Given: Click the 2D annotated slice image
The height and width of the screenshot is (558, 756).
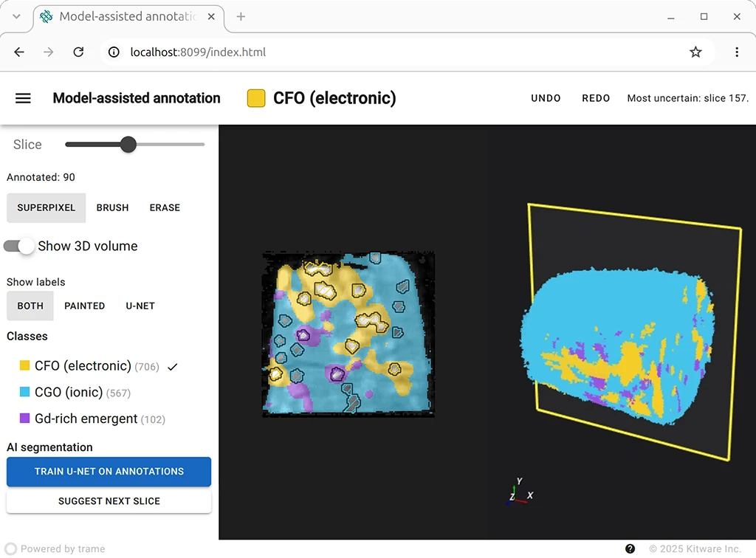Looking at the screenshot, I should (348, 334).
